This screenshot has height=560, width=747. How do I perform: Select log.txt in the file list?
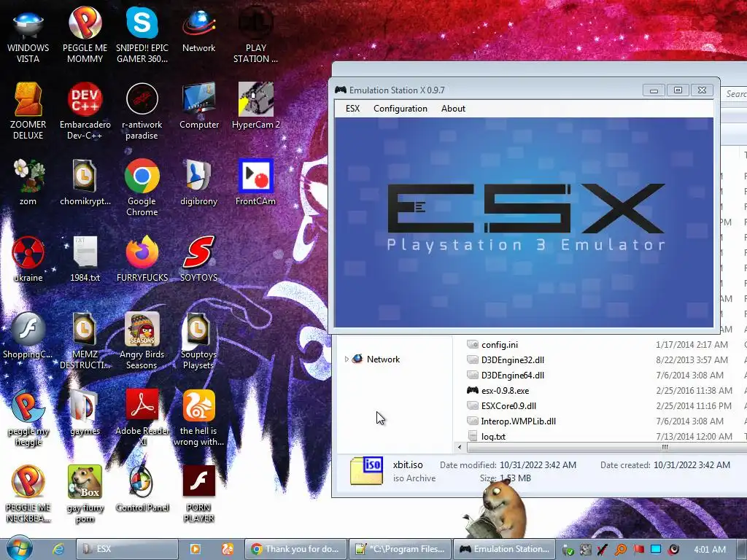click(493, 436)
